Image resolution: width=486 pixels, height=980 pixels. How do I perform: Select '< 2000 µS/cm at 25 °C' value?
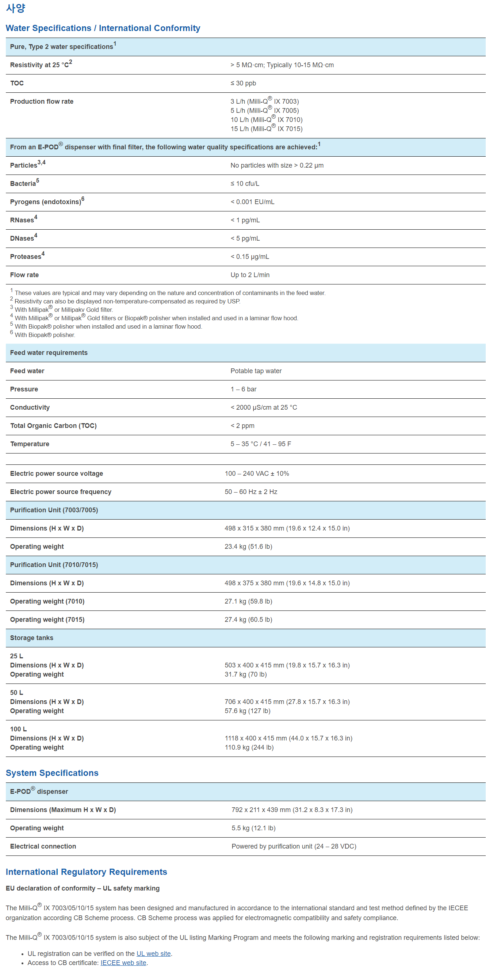pyautogui.click(x=264, y=407)
